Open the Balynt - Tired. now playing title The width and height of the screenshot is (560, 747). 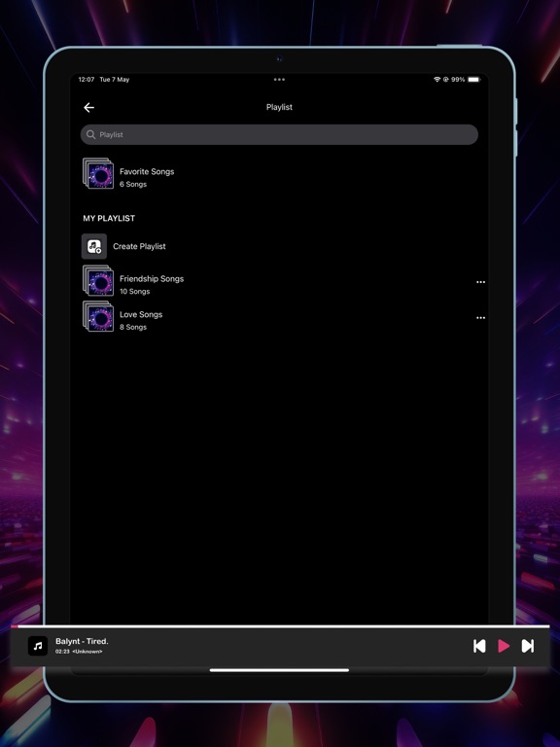click(82, 641)
